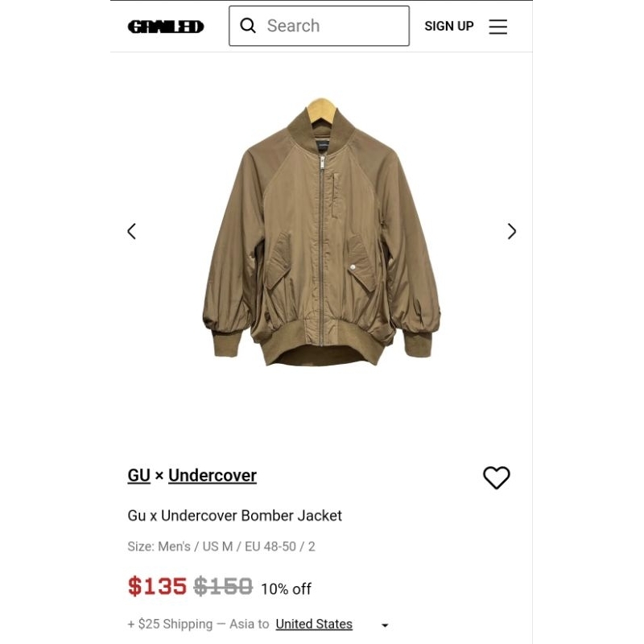Select the United States shipping destination link

pyautogui.click(x=314, y=624)
